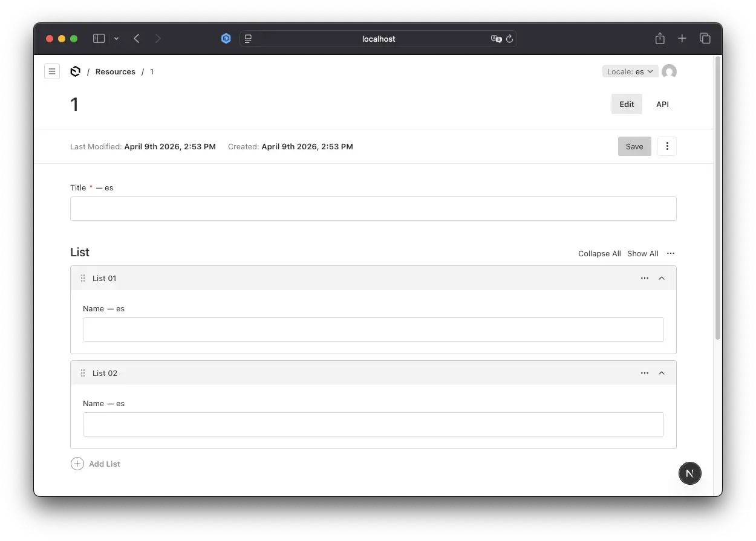This screenshot has width=756, height=541.
Task: Collapse the List 01 row
Action: (662, 278)
